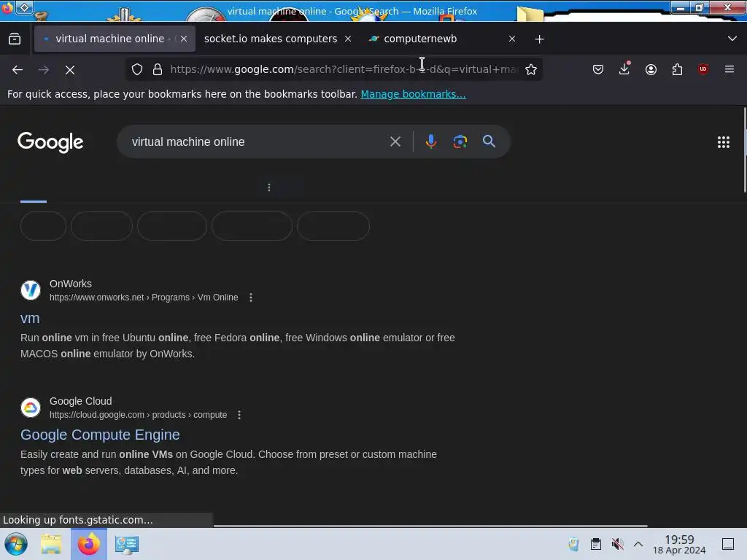The image size is (747, 560).
Task: Click the vertical page scrollbar
Action: [x=745, y=150]
